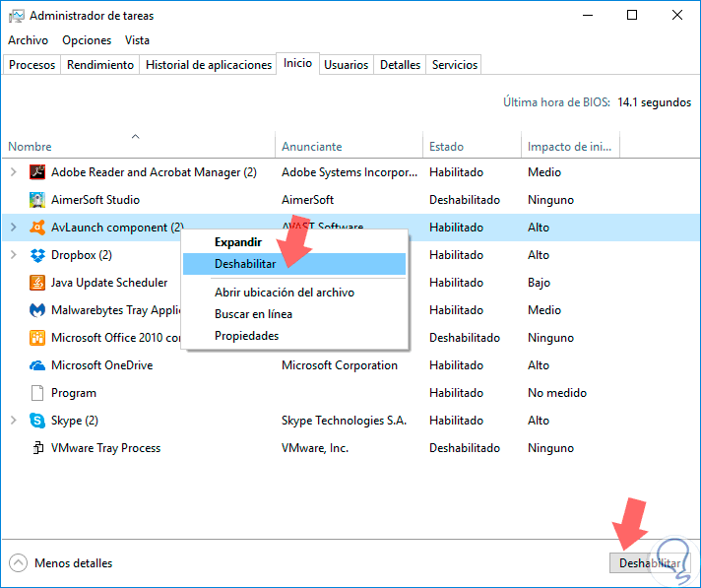
Task: Switch to the Procesos tab
Action: click(32, 65)
